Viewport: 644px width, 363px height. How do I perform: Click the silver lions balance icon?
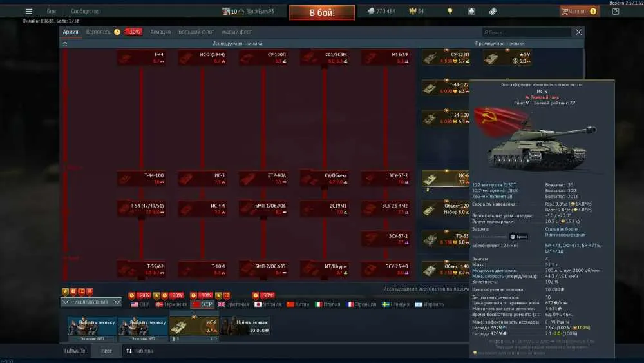click(371, 12)
